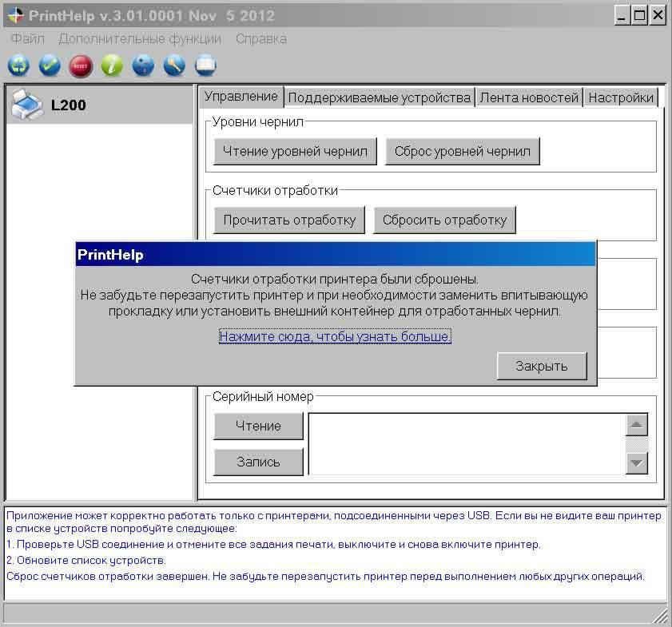The width and height of the screenshot is (672, 627).
Task: Click the Прочитать отработку button
Action: point(289,220)
